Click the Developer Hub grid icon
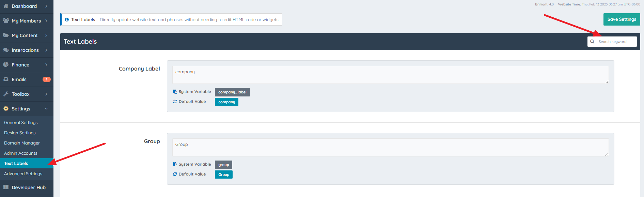This screenshot has width=644, height=197. coord(6,187)
